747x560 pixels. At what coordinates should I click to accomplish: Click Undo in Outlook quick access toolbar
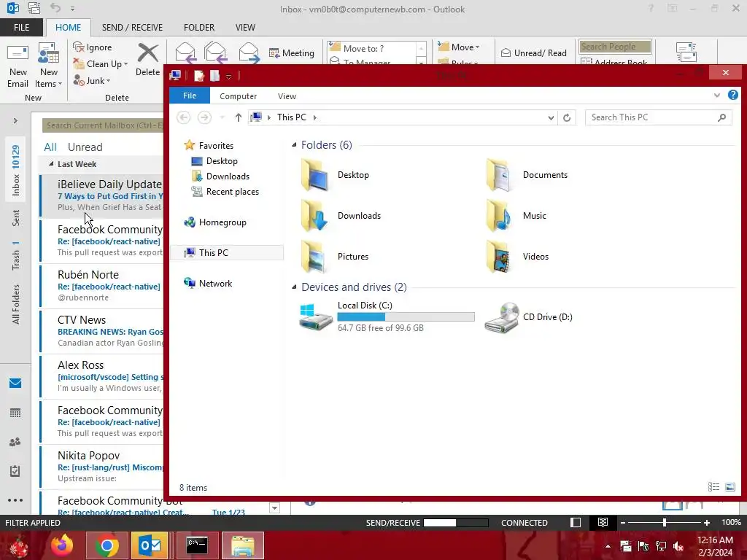55,8
